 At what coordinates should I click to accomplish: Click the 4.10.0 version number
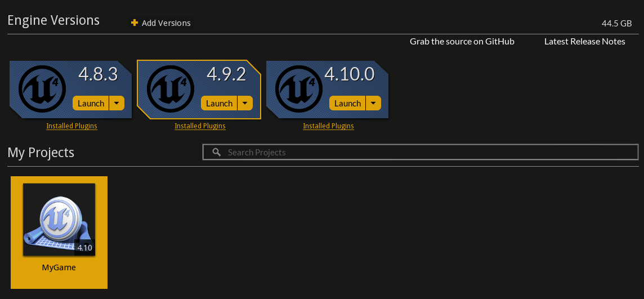350,74
